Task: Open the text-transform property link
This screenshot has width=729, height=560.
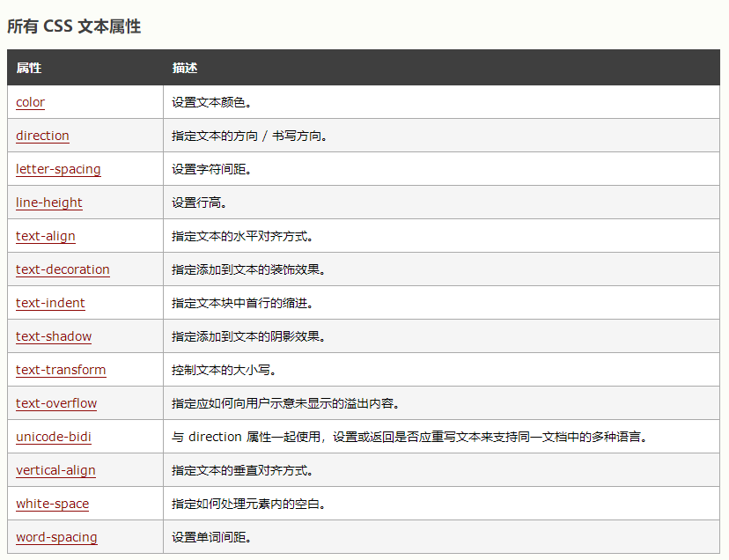Action: (61, 370)
